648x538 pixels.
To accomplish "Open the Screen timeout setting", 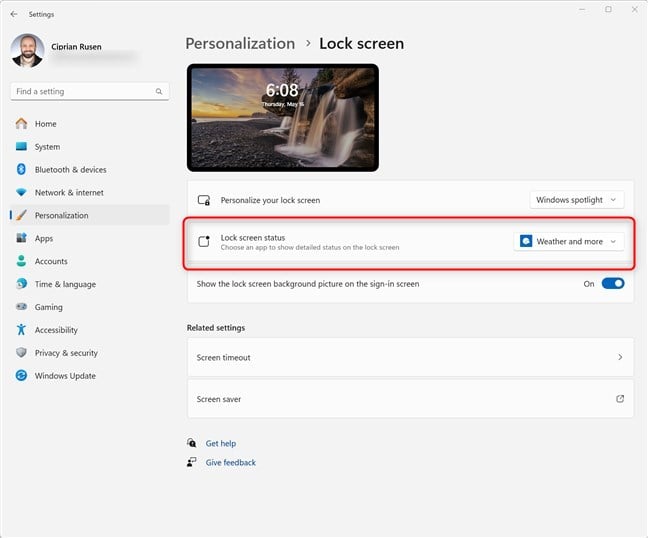I will [410, 357].
